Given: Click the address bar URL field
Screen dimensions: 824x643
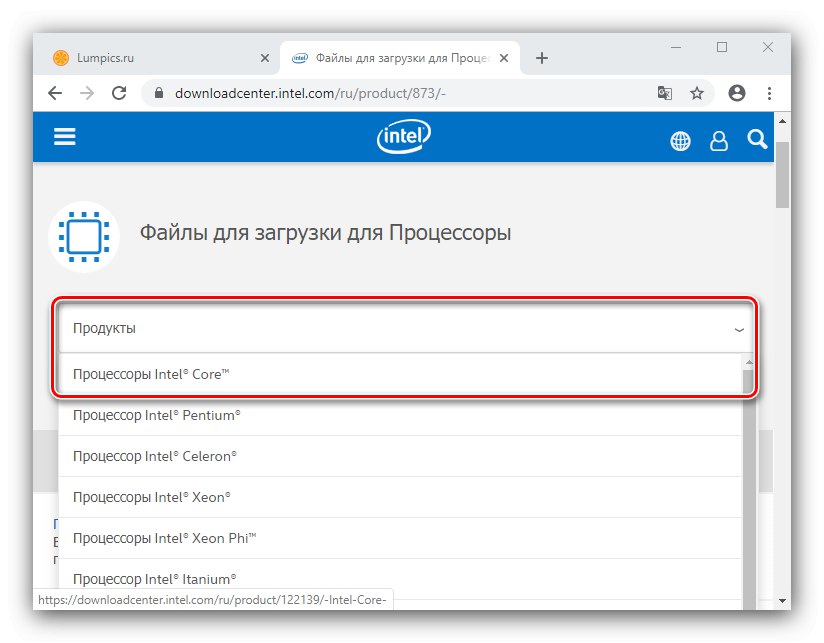Looking at the screenshot, I should pos(400,93).
